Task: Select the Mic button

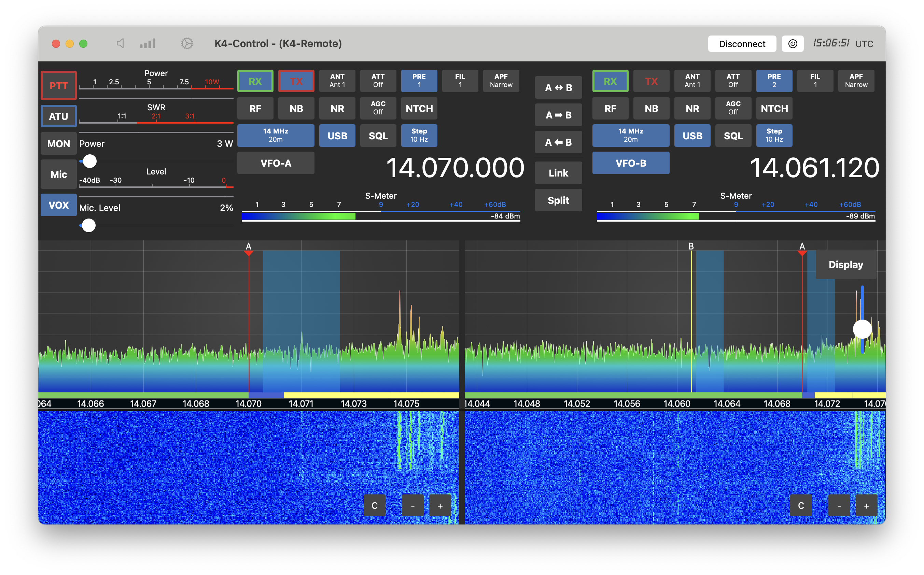Action: pyautogui.click(x=58, y=174)
